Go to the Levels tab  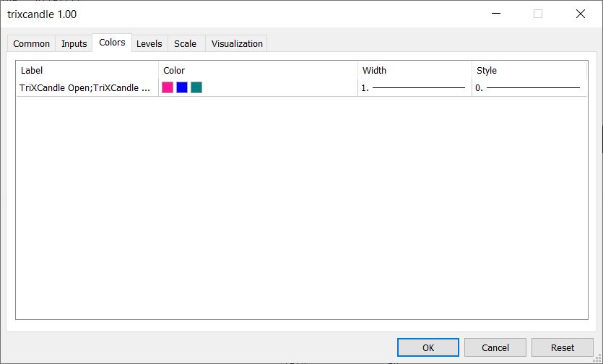(149, 44)
